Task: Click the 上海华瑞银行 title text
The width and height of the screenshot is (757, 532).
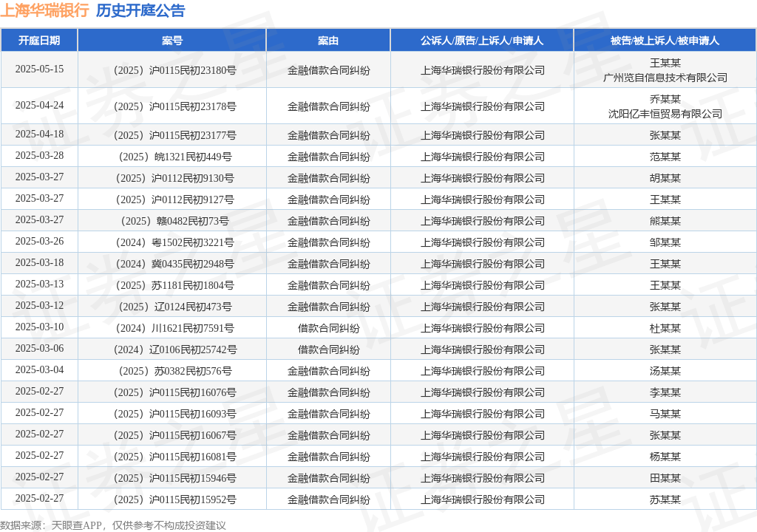Action: click(x=44, y=10)
